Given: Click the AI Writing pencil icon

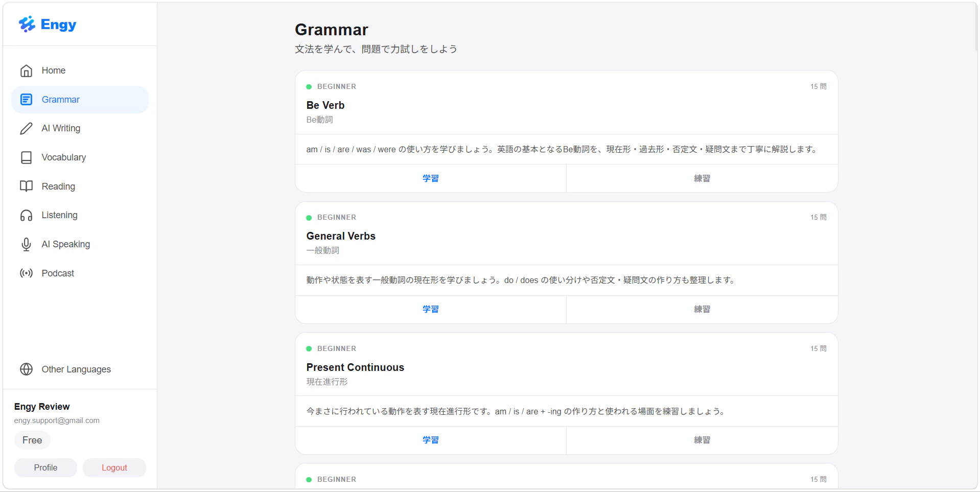Looking at the screenshot, I should [x=26, y=128].
